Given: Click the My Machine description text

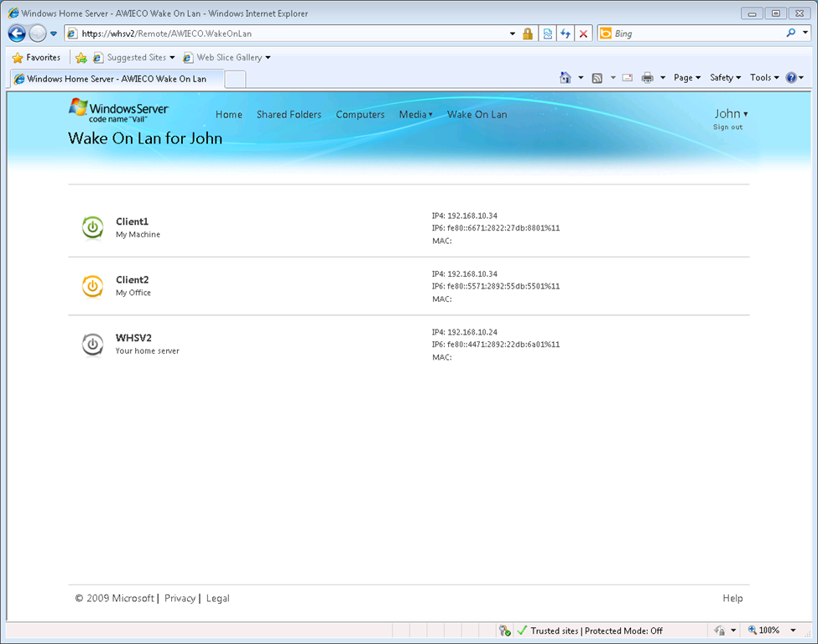Looking at the screenshot, I should 138,235.
